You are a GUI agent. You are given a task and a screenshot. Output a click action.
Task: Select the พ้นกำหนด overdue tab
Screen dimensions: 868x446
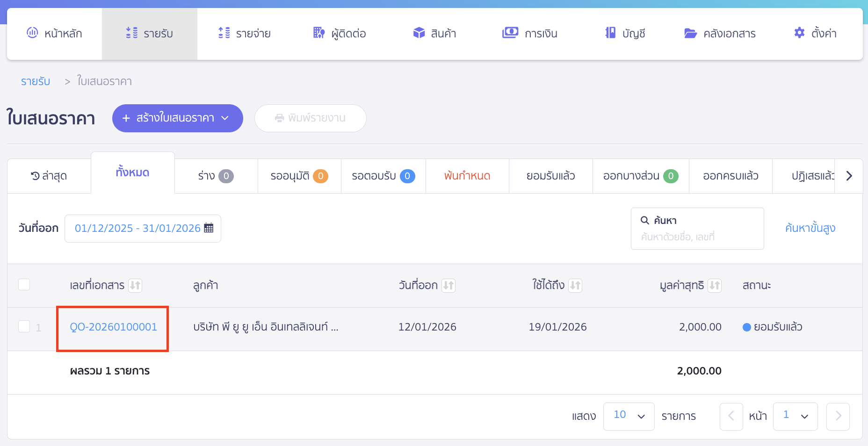click(x=467, y=176)
